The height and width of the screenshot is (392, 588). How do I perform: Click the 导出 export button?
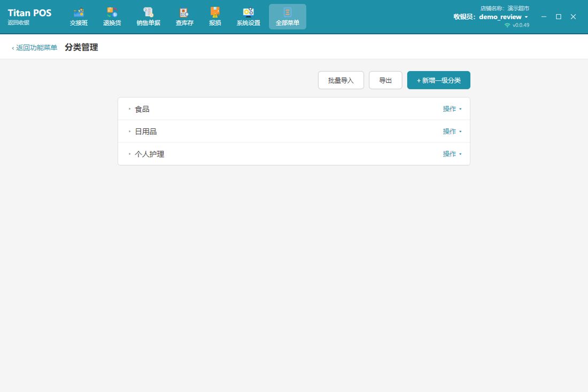click(x=385, y=80)
